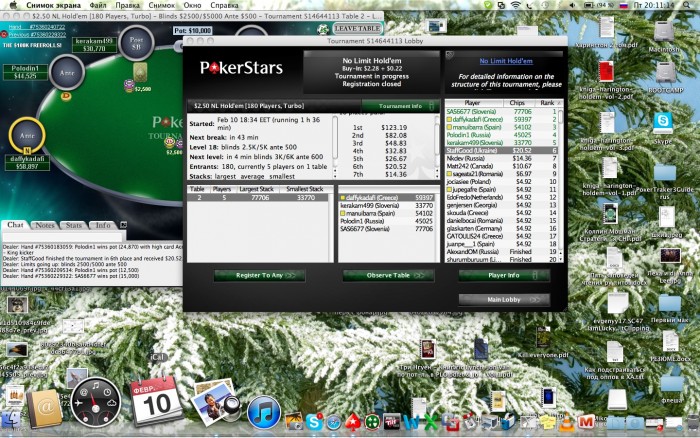Viewport: 700px width, 438px height.
Task: Open Spotlight search magnifier
Action: 687,5
